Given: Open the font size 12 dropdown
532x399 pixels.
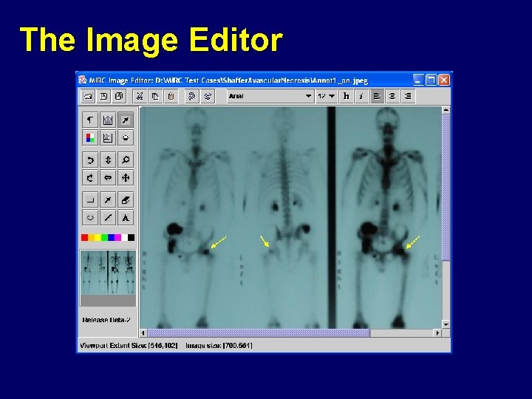Looking at the screenshot, I should coord(326,96).
